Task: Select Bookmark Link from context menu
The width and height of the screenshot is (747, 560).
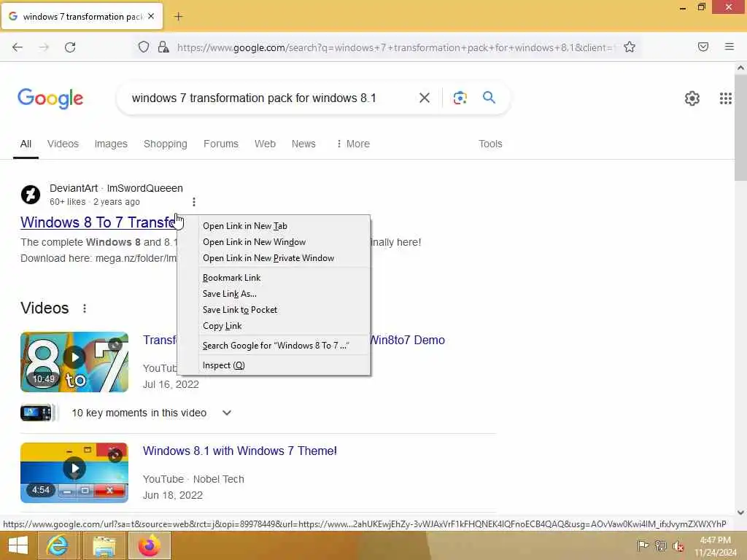Action: pyautogui.click(x=274, y=278)
